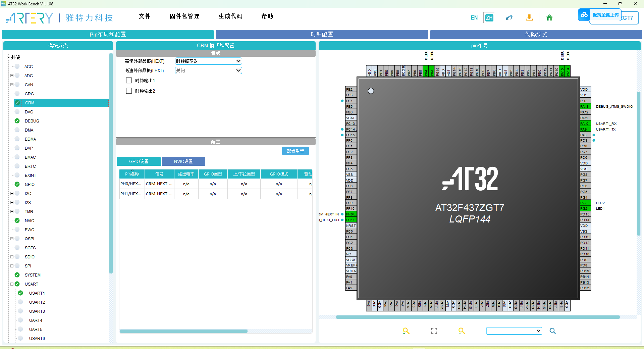Click the ZH language icon
The image size is (644, 349).
(x=489, y=18)
